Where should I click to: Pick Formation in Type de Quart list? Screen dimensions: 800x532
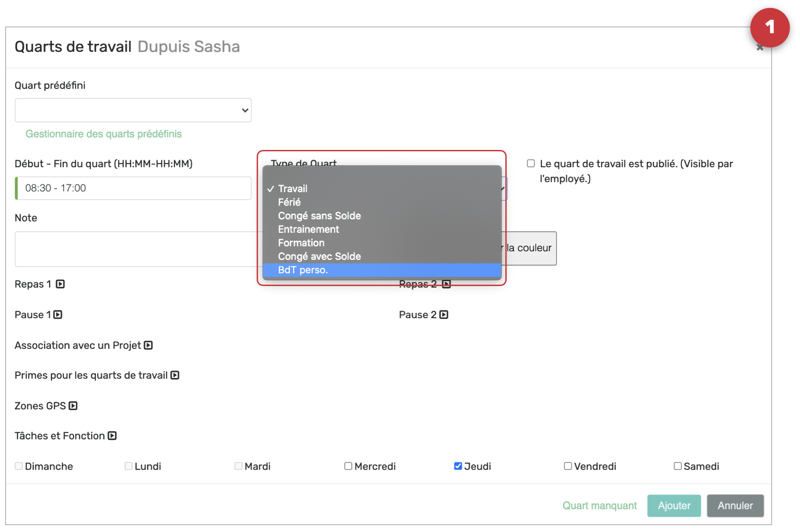pyautogui.click(x=301, y=243)
